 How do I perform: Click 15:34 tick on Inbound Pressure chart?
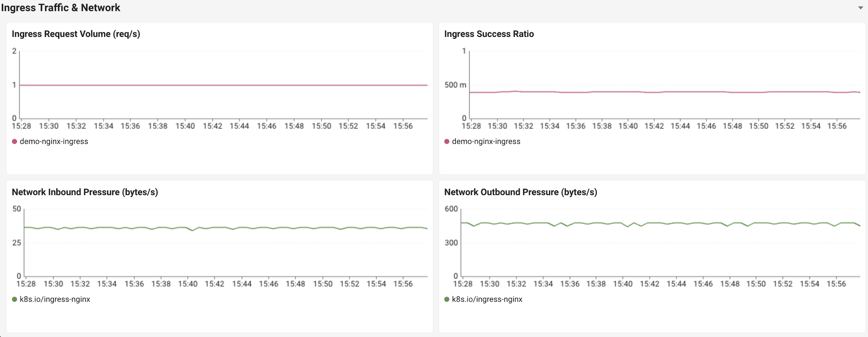pyautogui.click(x=107, y=284)
